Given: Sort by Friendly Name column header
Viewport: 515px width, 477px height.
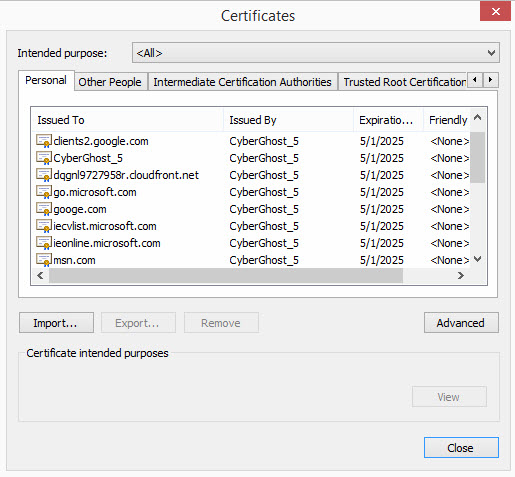Looking at the screenshot, I should point(447,120).
